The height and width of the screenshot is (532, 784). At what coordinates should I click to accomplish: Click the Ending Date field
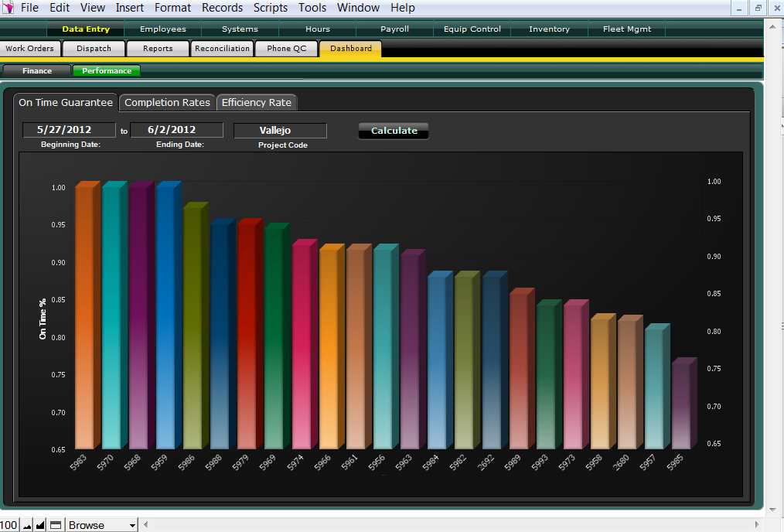point(176,130)
